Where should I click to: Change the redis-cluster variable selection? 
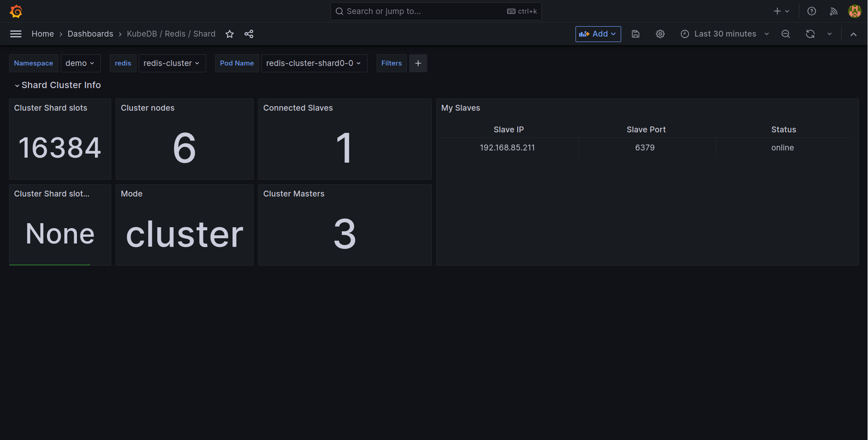pos(172,63)
